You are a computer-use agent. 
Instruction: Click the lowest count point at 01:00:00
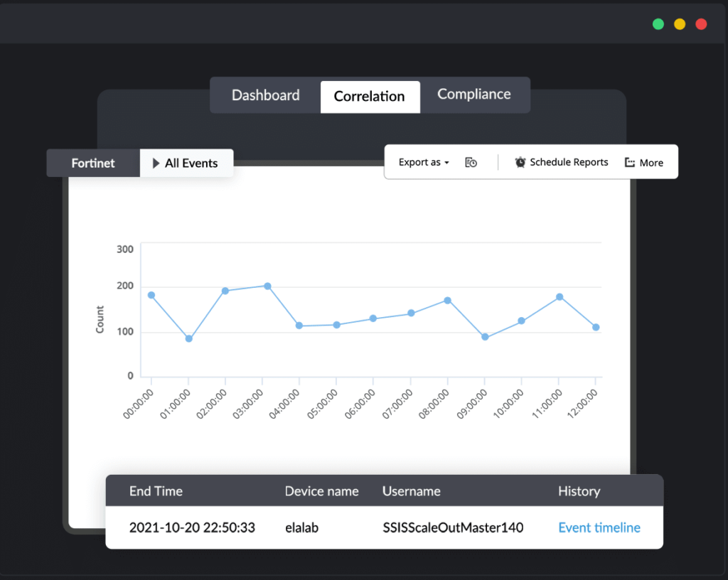(189, 338)
